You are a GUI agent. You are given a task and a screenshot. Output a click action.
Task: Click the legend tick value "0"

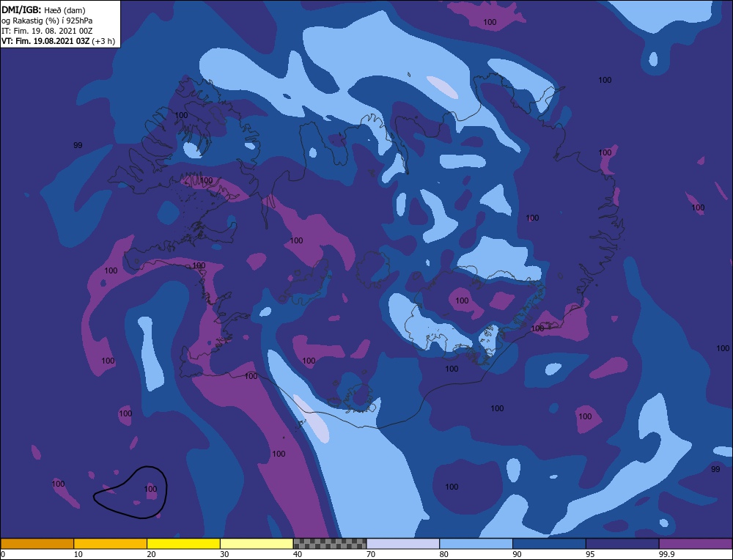pos(3,554)
